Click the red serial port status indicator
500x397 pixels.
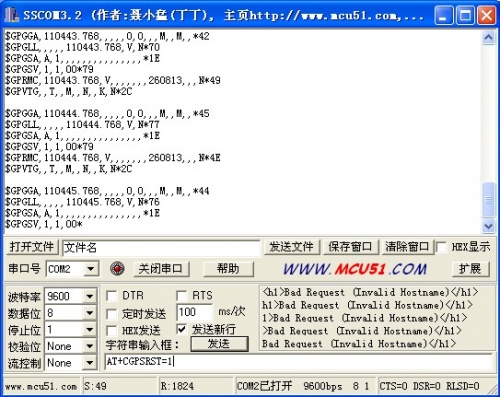point(117,269)
